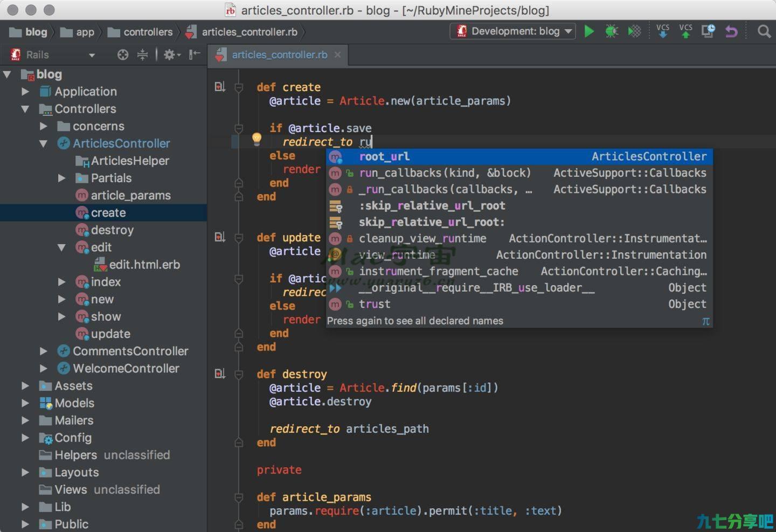Choose root_url completion suggestion
Screen dimensions: 776x532
click(519, 156)
